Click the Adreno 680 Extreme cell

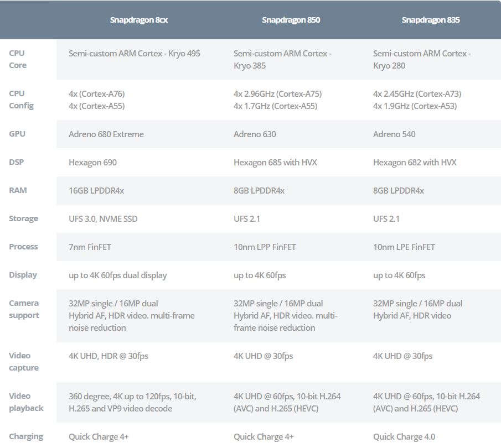click(x=106, y=134)
